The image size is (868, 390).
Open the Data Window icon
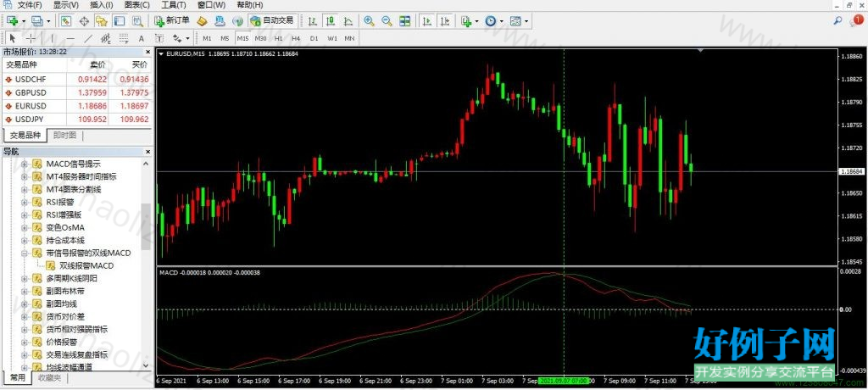[84, 21]
